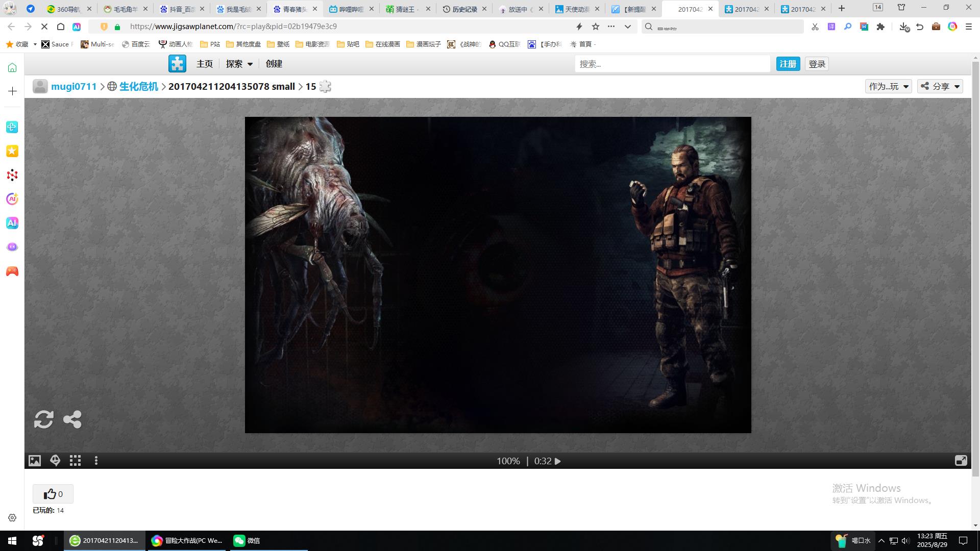Open the Windows notification center icon
Image resolution: width=980 pixels, height=551 pixels.
(x=963, y=541)
